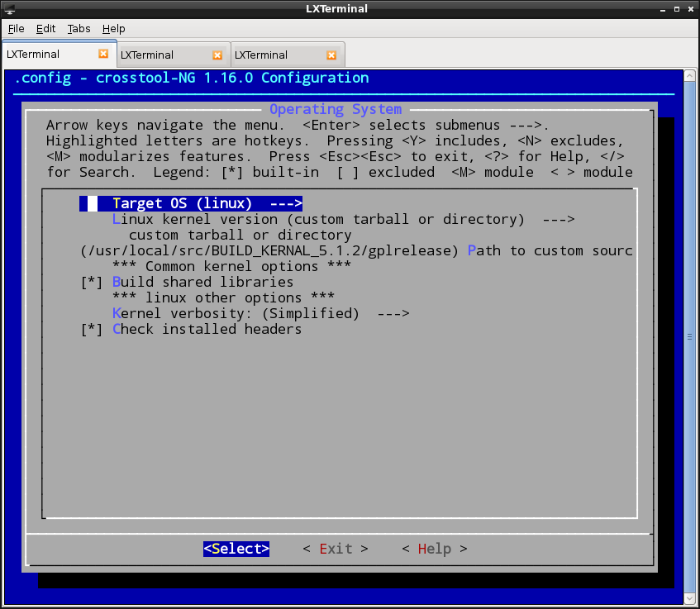700x609 pixels.
Task: Click the LXTerminal window title text
Action: click(x=336, y=9)
